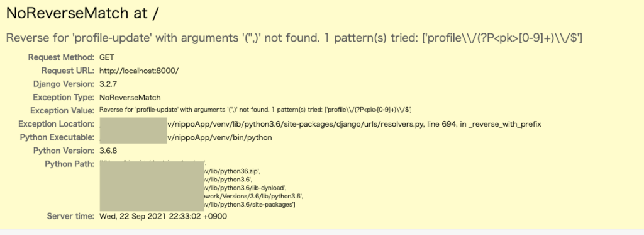
Task: Select the 3.6.8 Python version value
Action: coord(108,151)
